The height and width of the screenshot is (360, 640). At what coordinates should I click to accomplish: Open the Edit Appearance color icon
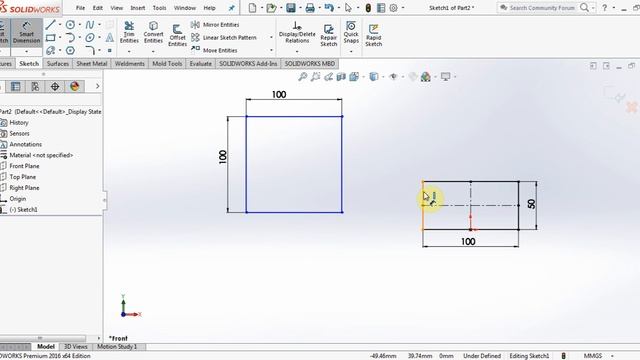[x=425, y=76]
